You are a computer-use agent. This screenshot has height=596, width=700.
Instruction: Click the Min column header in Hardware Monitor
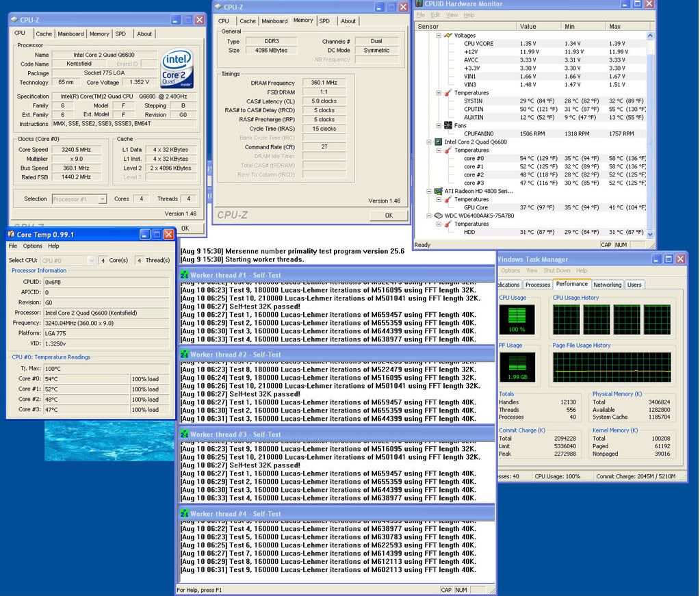pyautogui.click(x=583, y=26)
